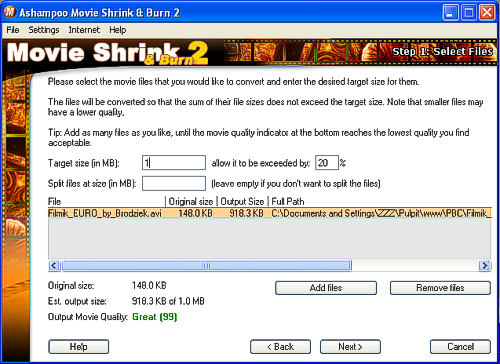This screenshot has width=500, height=364.
Task: Open the Help menu
Action: [x=118, y=30]
